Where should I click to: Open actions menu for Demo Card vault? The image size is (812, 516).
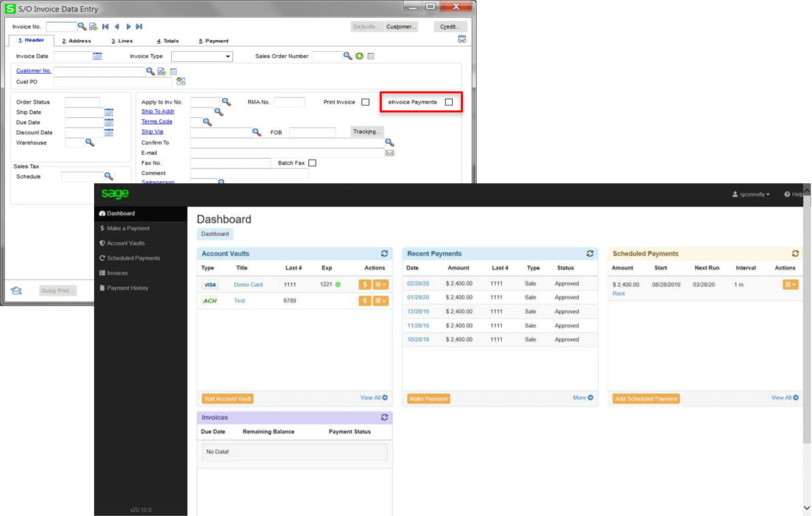point(380,285)
